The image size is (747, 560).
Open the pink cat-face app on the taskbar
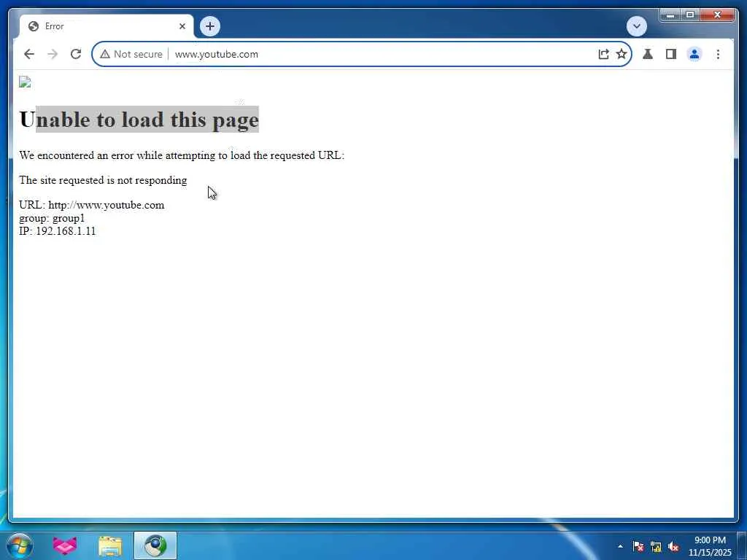click(x=65, y=545)
